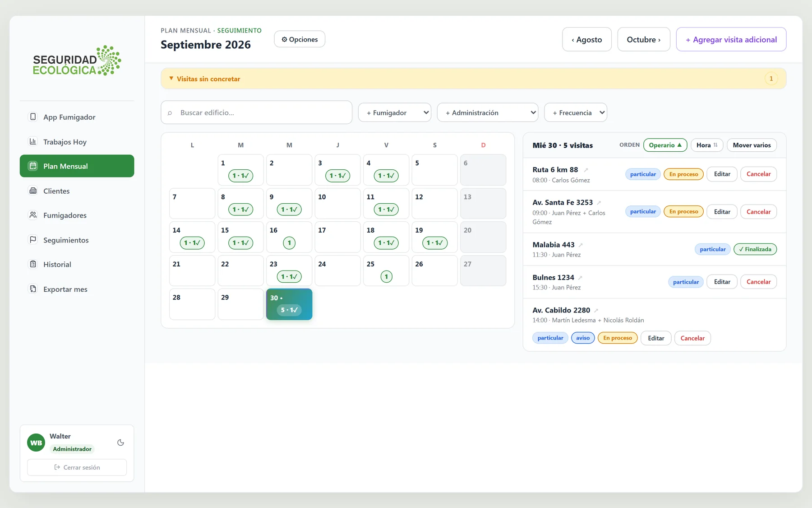812x508 pixels.
Task: Click the Exportar mes file icon
Action: click(x=33, y=289)
